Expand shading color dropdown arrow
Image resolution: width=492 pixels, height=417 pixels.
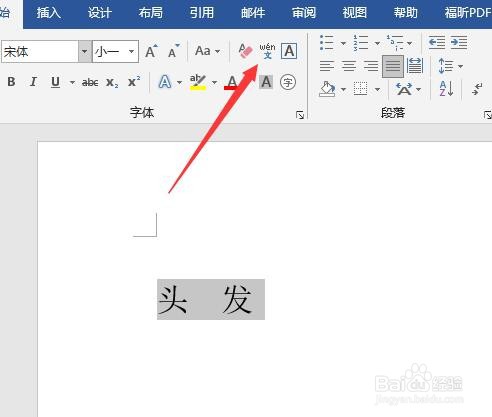click(343, 89)
